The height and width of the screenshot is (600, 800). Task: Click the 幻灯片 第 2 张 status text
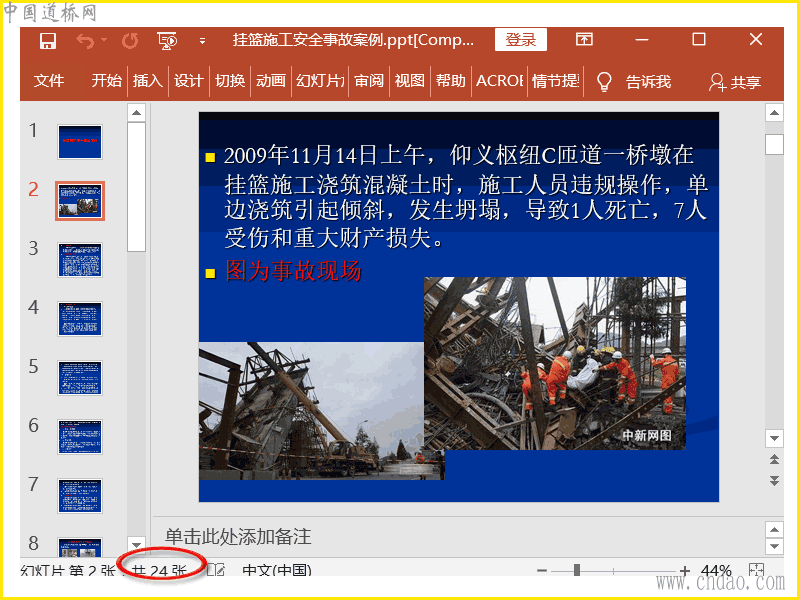tap(68, 570)
